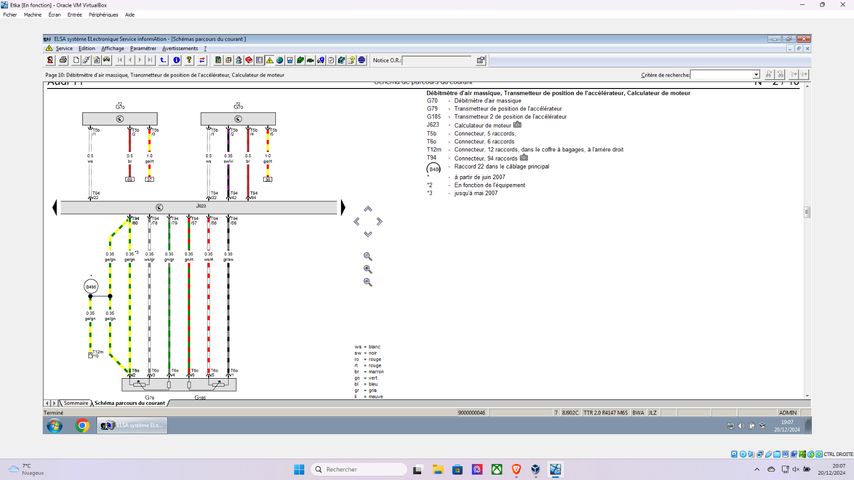Screen dimensions: 854x480
Task: Click the blank new-document icon in the ELSA toolbar
Action: (76, 60)
